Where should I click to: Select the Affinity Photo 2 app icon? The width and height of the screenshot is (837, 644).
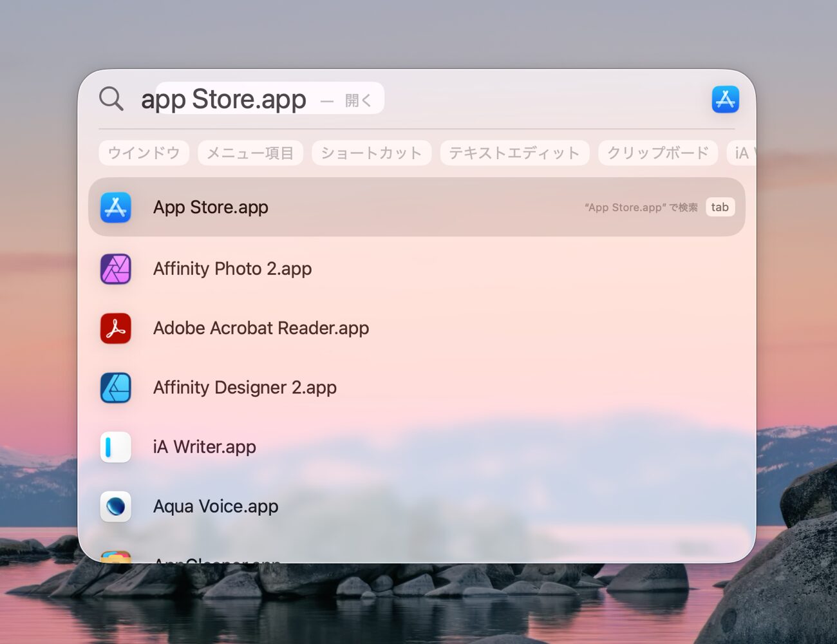coord(115,269)
